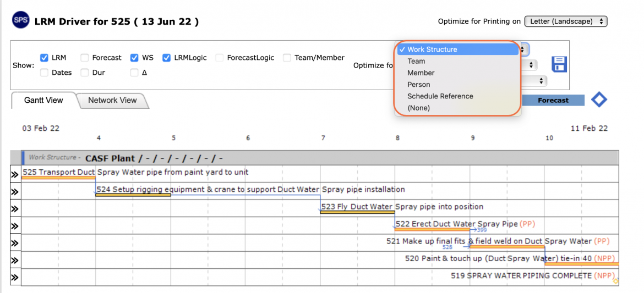Viewport: 644px width, 293px height.
Task: Click the bar of task 525 Transport Duct
Action: click(58, 178)
